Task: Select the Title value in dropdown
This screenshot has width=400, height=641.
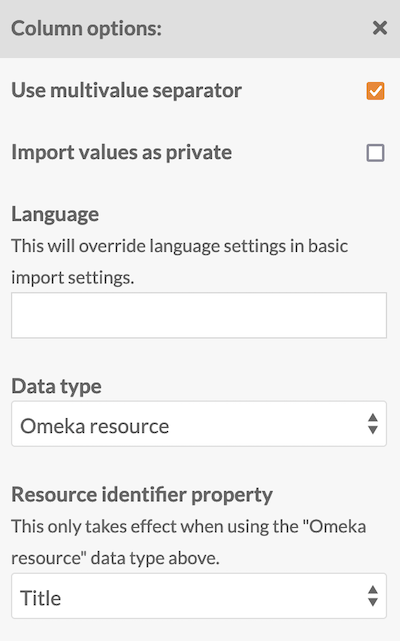Action: click(x=40, y=598)
